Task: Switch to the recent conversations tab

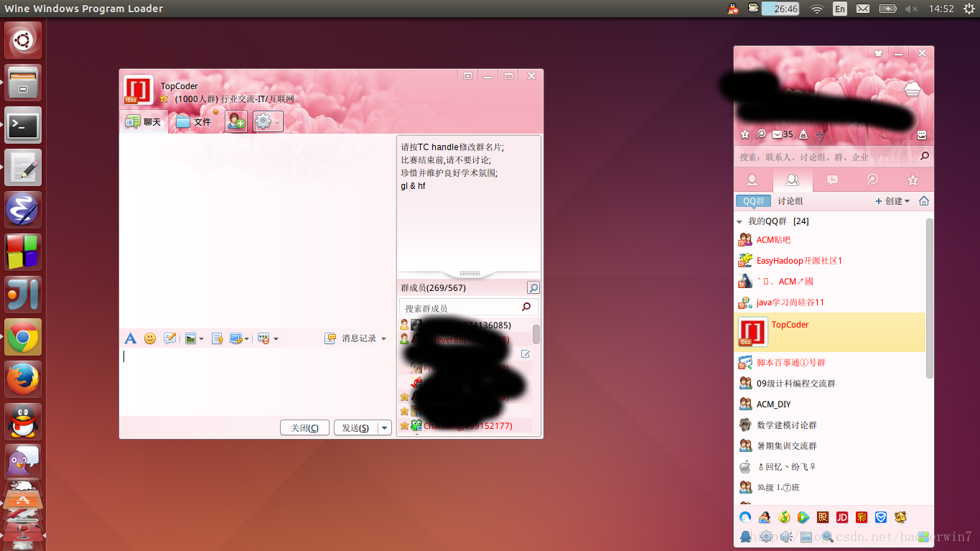Action: [833, 180]
